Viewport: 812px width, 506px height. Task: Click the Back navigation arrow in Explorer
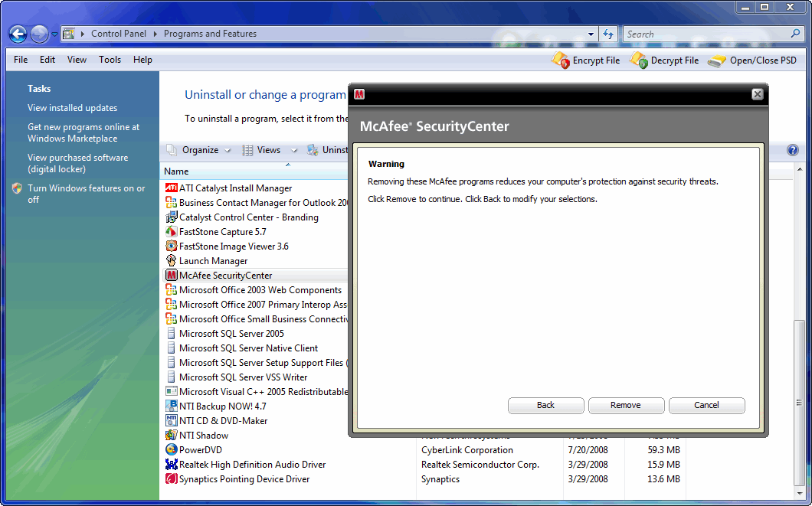[18, 34]
